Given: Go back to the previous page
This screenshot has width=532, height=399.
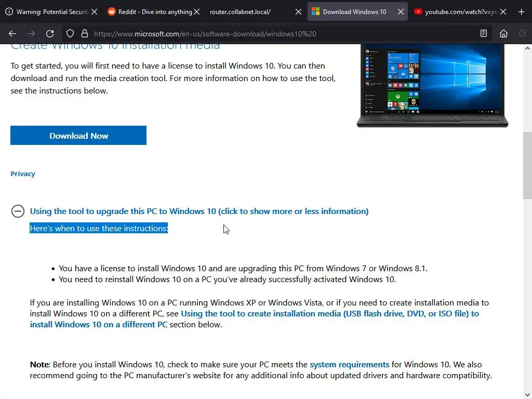Looking at the screenshot, I should tap(12, 34).
